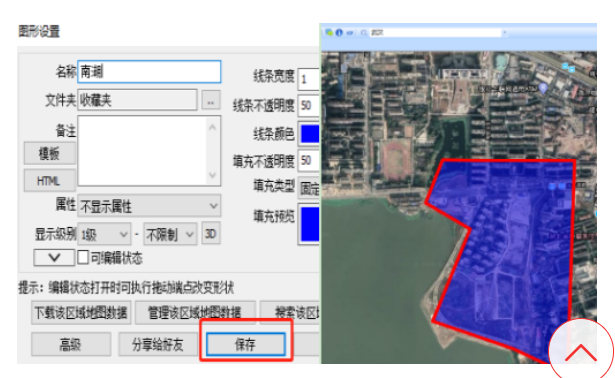Viewport: 615px width, 378px height.
Task: Click the 名称 input field containing 南湖
Action: tap(149, 72)
